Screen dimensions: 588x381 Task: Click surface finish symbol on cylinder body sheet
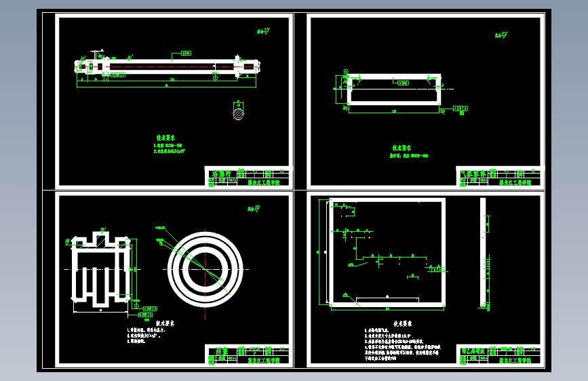[501, 36]
